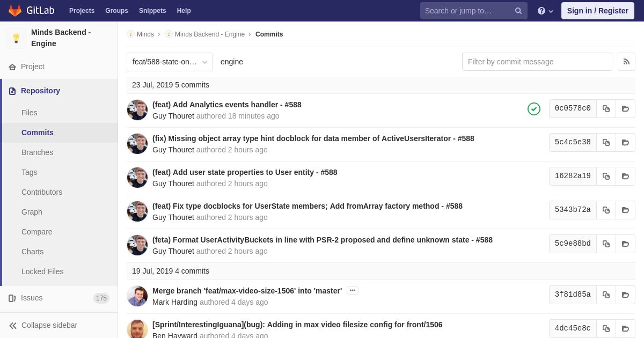Click Sign in / Register button
644x338 pixels.
(597, 11)
